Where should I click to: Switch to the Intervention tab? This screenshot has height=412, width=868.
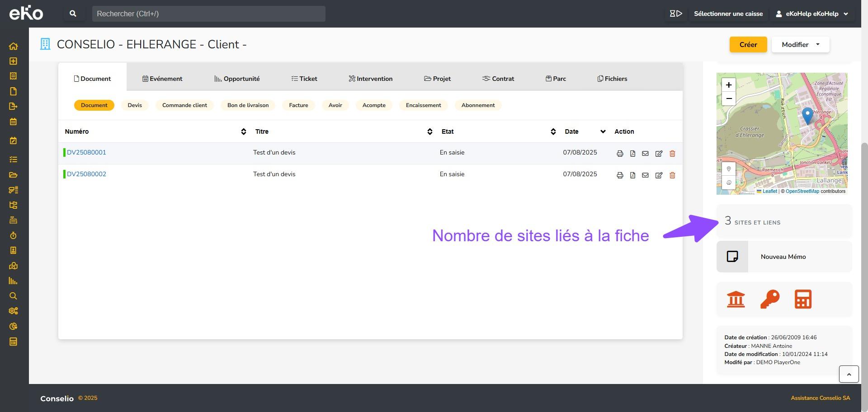coord(370,79)
